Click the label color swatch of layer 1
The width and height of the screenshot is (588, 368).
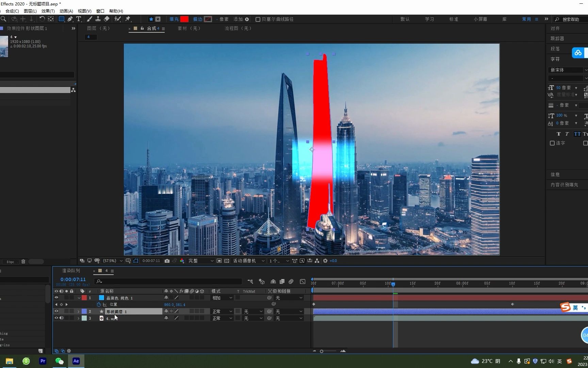click(x=84, y=298)
